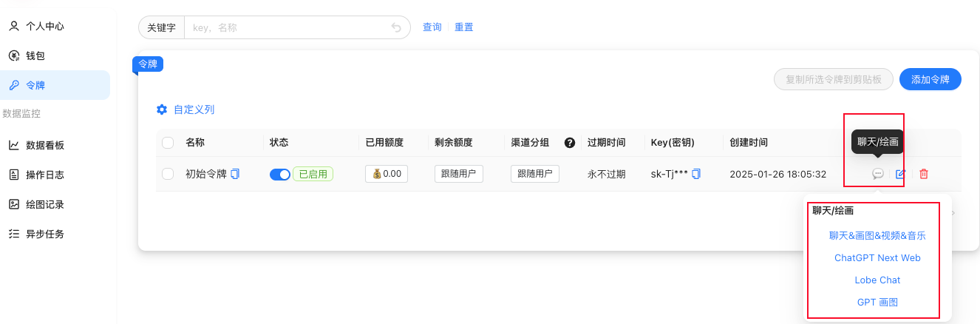Click the 永不过期 expiry cell

click(x=607, y=175)
